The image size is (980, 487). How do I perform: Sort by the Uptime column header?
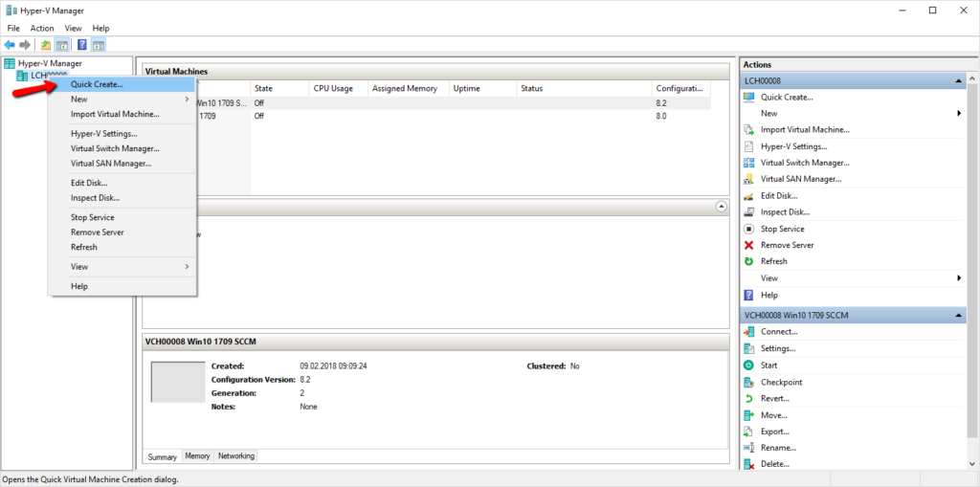click(483, 89)
